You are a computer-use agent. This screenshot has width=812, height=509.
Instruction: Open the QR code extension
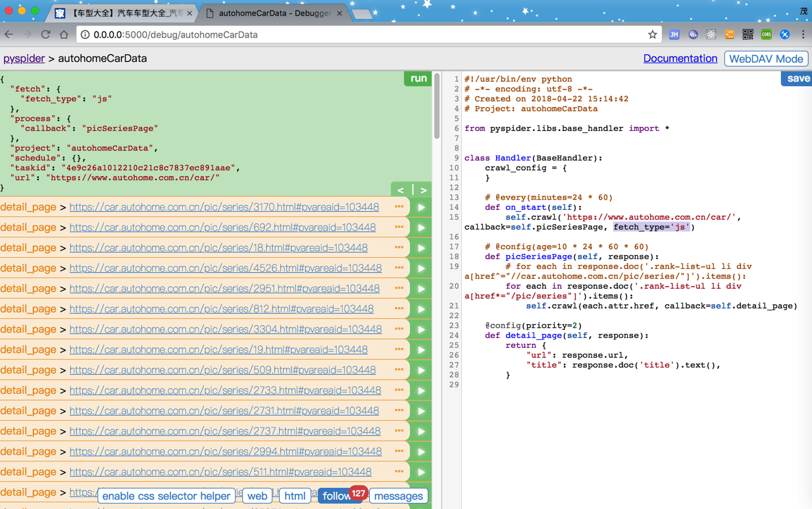pyautogui.click(x=748, y=34)
